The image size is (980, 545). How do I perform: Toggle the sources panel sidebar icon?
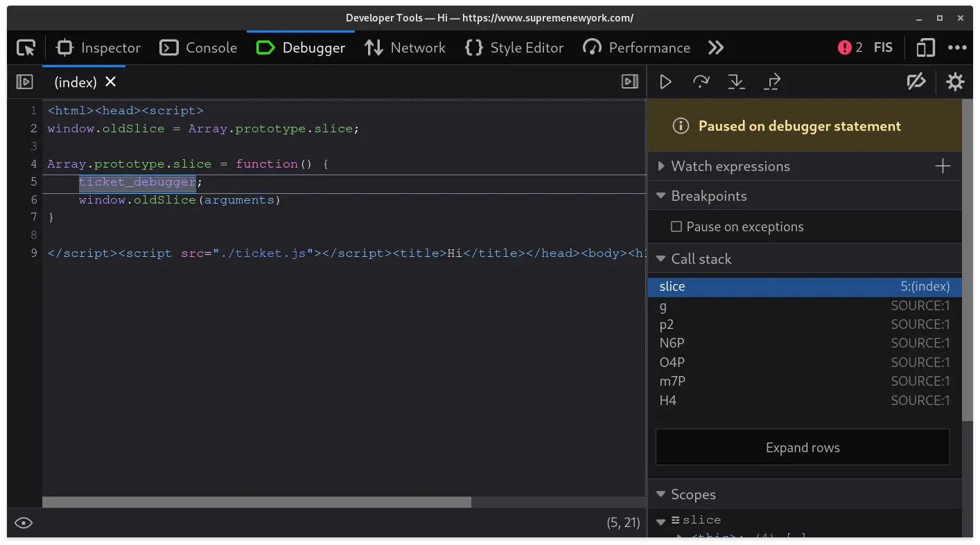(24, 81)
